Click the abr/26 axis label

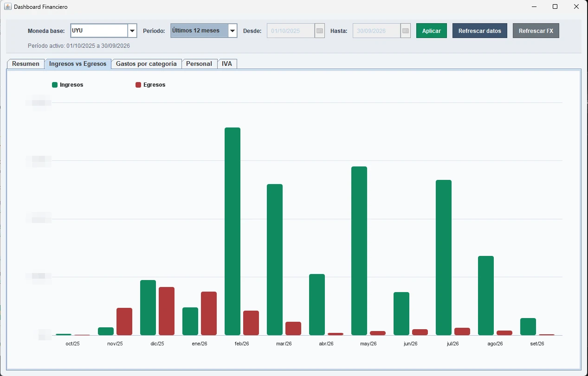click(326, 344)
